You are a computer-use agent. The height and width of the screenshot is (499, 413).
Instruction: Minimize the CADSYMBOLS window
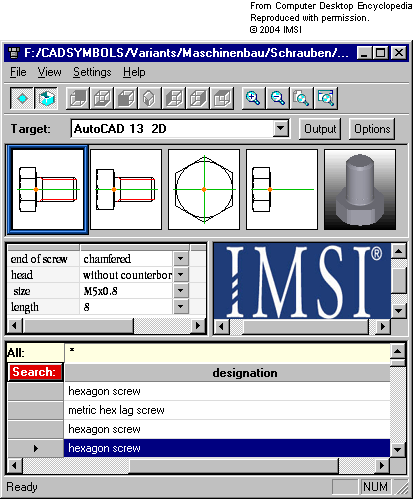tap(364, 53)
